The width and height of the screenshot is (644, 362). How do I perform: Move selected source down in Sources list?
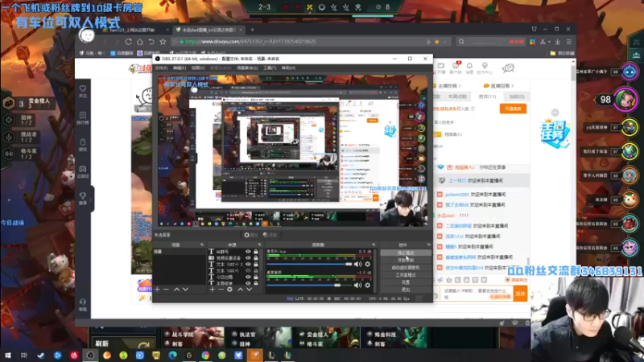point(249,290)
